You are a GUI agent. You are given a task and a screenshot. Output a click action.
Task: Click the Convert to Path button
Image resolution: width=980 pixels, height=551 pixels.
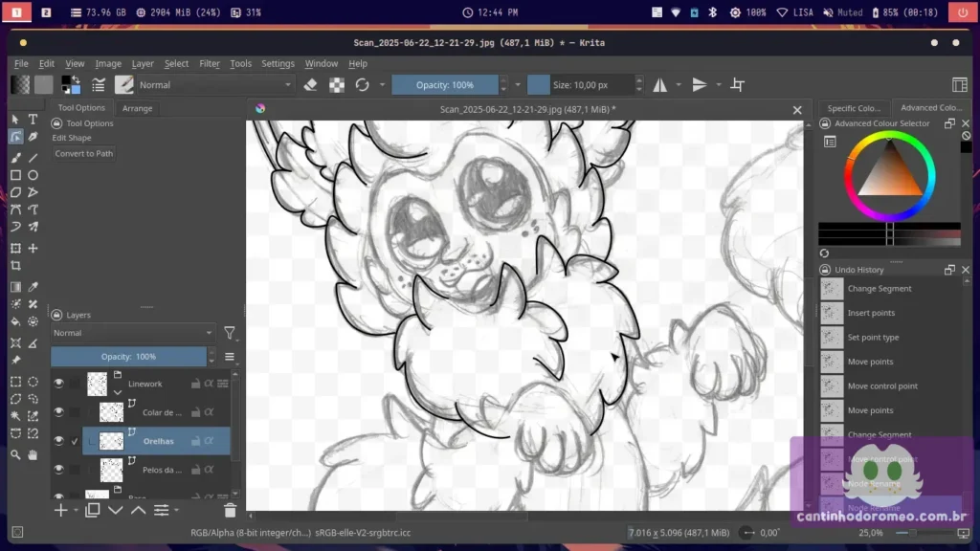click(x=84, y=154)
